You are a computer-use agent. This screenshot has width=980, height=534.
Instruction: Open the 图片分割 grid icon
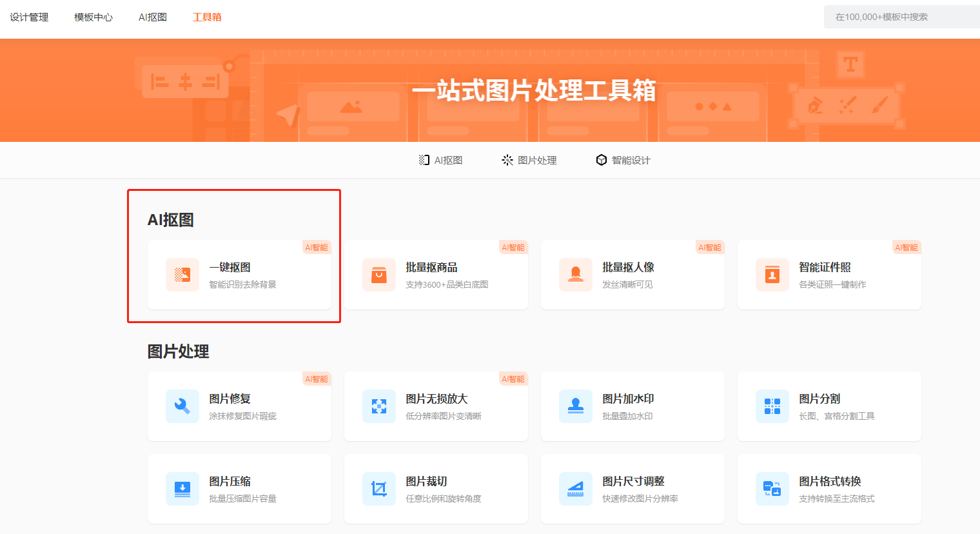772,406
